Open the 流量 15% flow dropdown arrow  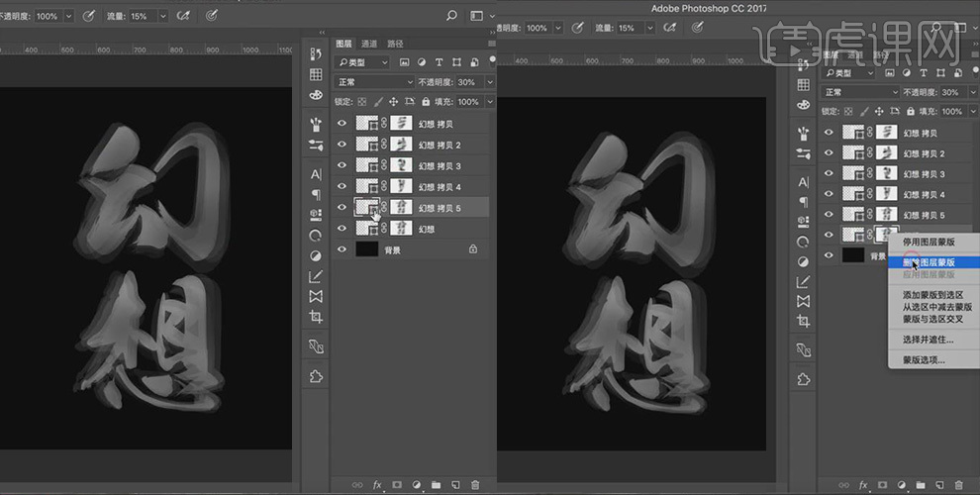[162, 16]
